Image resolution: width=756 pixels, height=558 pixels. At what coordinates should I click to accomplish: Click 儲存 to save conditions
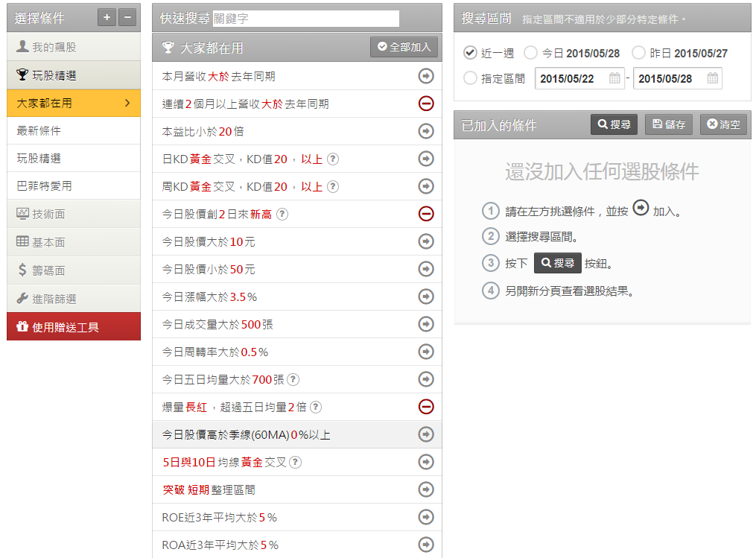click(x=669, y=124)
